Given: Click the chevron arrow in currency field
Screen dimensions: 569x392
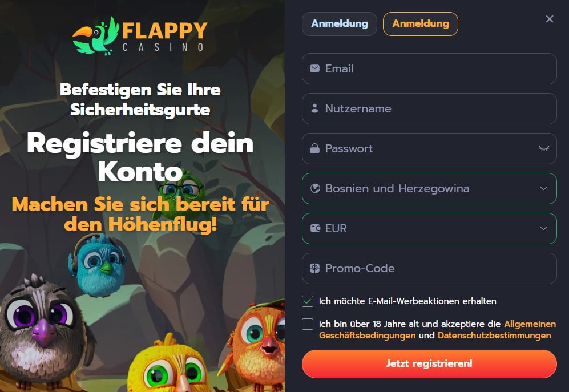Looking at the screenshot, I should pos(543,228).
